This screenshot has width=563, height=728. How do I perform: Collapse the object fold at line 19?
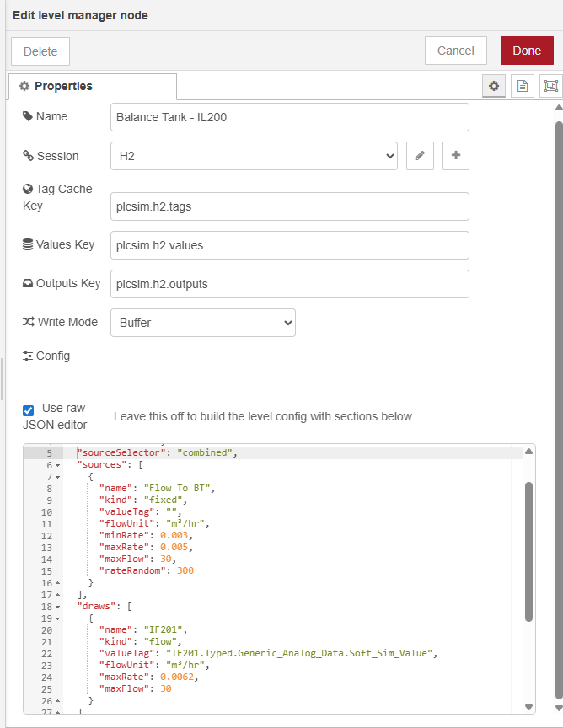coord(57,618)
